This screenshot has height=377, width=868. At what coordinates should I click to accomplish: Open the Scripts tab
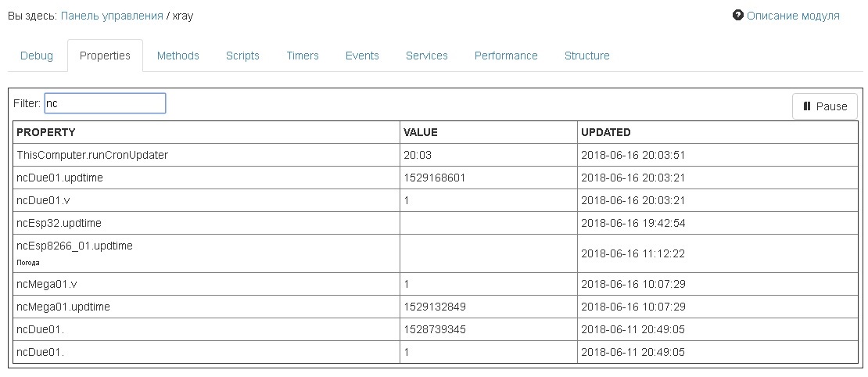pyautogui.click(x=242, y=56)
